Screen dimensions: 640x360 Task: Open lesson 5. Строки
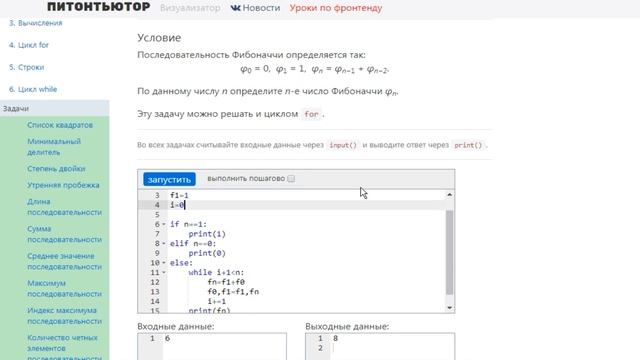pyautogui.click(x=27, y=67)
